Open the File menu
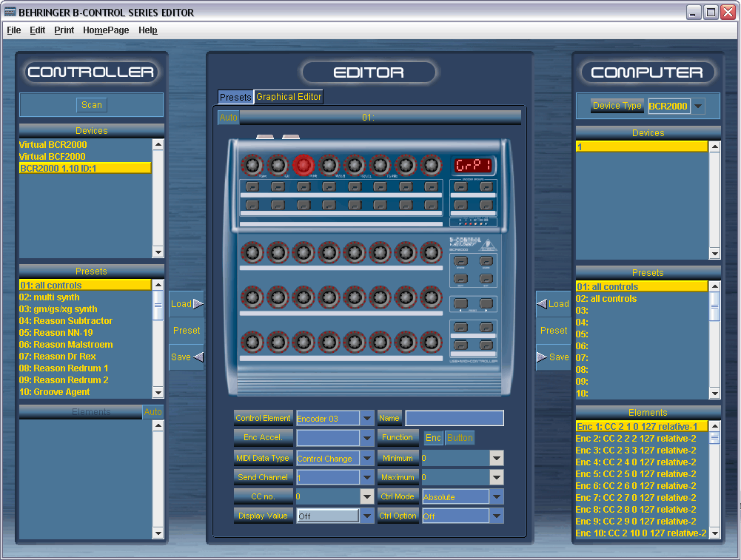 point(14,30)
